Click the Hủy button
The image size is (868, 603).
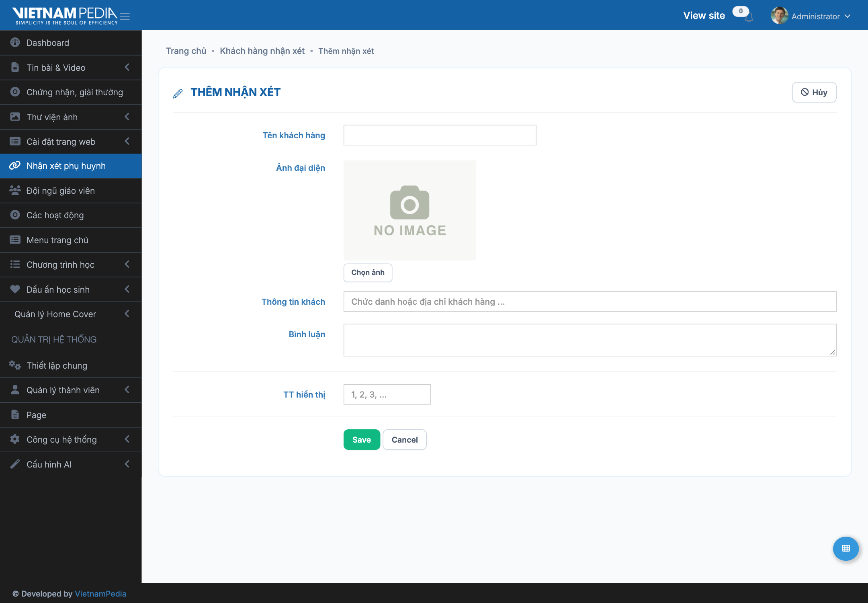[x=814, y=92]
